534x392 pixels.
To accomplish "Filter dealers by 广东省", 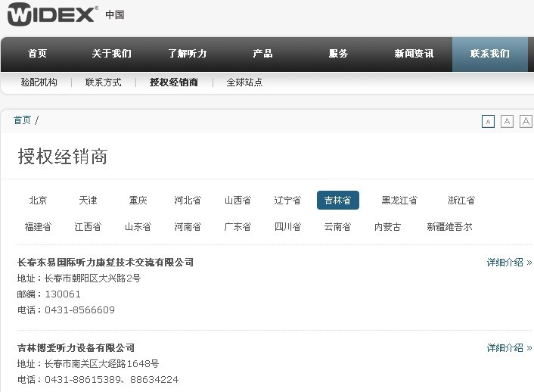I will [x=238, y=227].
